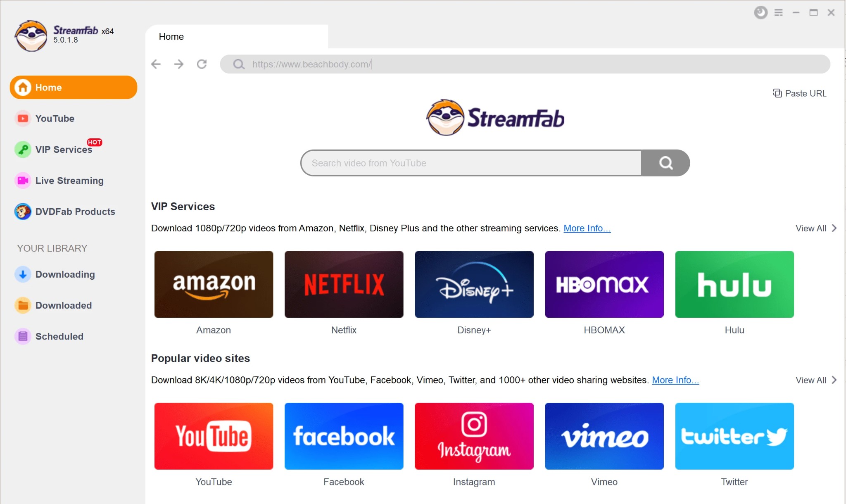Click the More Info link for VIP Services

click(x=586, y=227)
